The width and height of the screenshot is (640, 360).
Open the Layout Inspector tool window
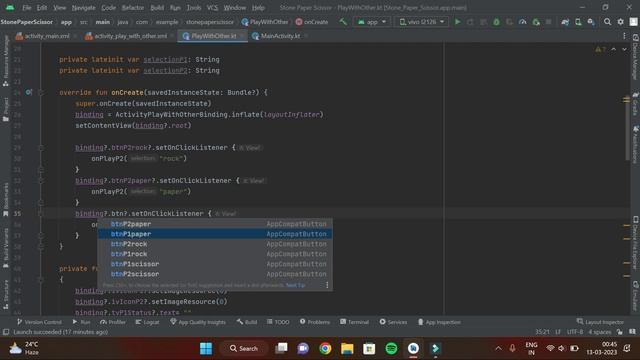coord(600,322)
